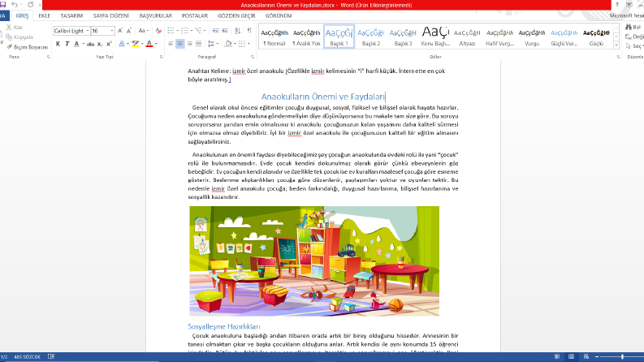The width and height of the screenshot is (644, 362).
Task: Click the sort A-Z icon
Action: [x=237, y=31]
